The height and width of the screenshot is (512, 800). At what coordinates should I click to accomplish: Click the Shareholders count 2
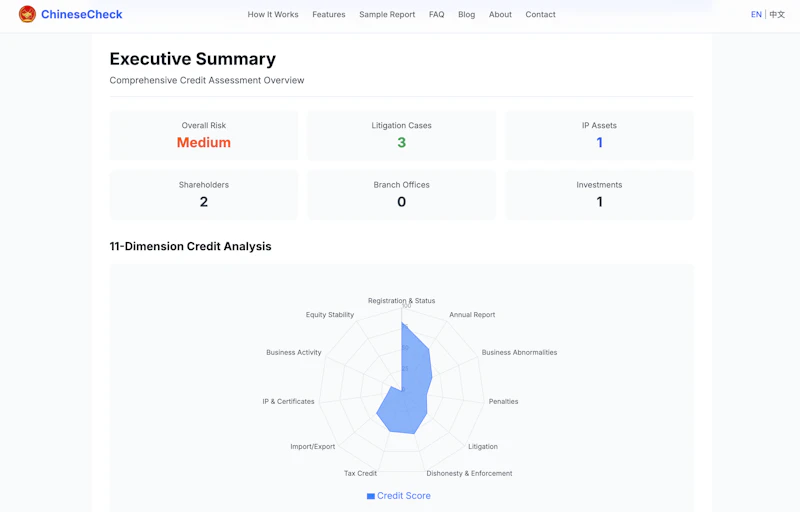click(x=204, y=202)
